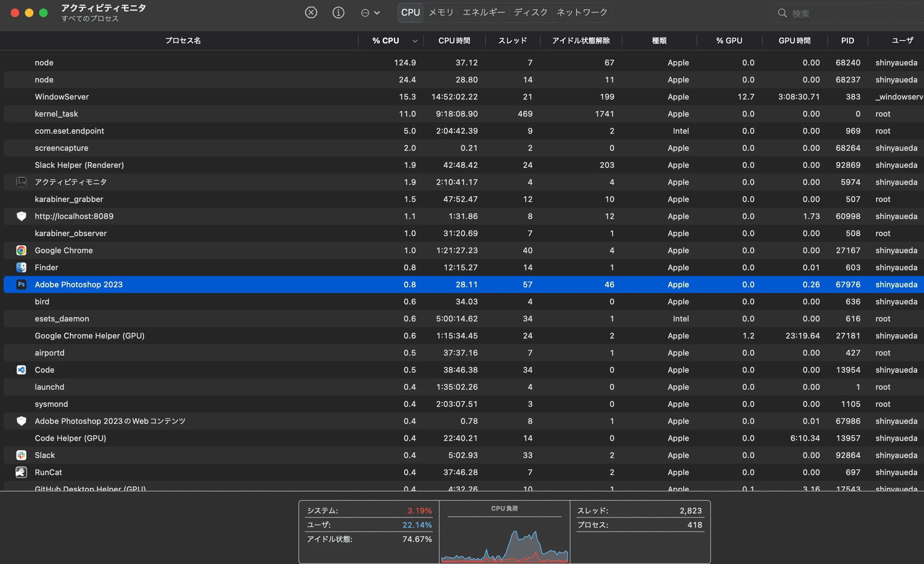Click the Adobe Photoshop 2023 icon
The height and width of the screenshot is (564, 924).
tap(21, 284)
